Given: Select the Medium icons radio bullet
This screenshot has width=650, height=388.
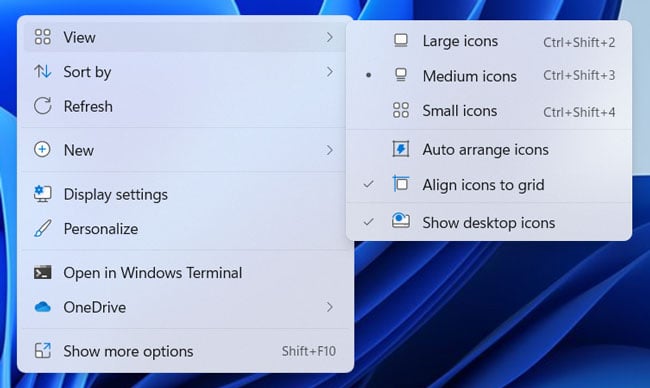Looking at the screenshot, I should 369,75.
